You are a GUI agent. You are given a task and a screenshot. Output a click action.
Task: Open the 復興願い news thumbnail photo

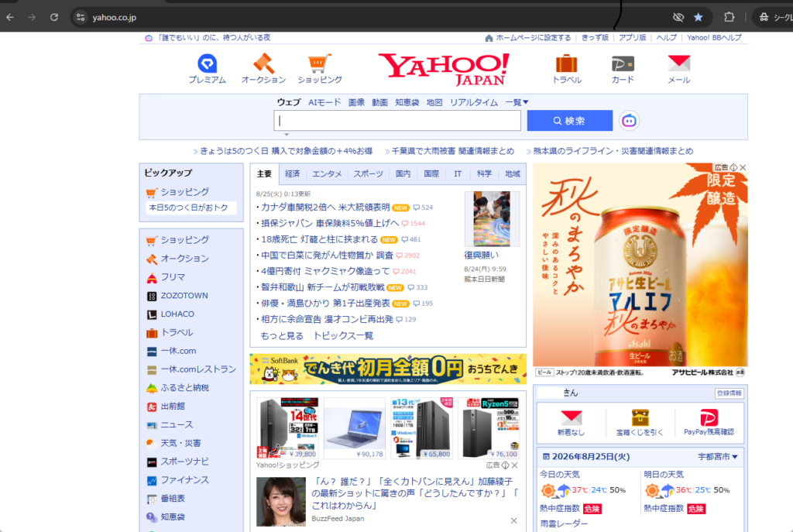point(492,219)
